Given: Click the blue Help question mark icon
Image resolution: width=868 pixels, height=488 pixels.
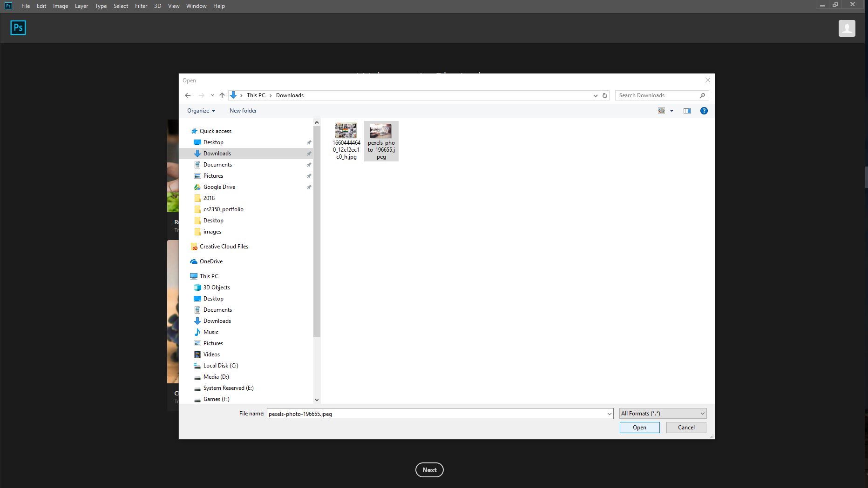Looking at the screenshot, I should click(x=704, y=110).
